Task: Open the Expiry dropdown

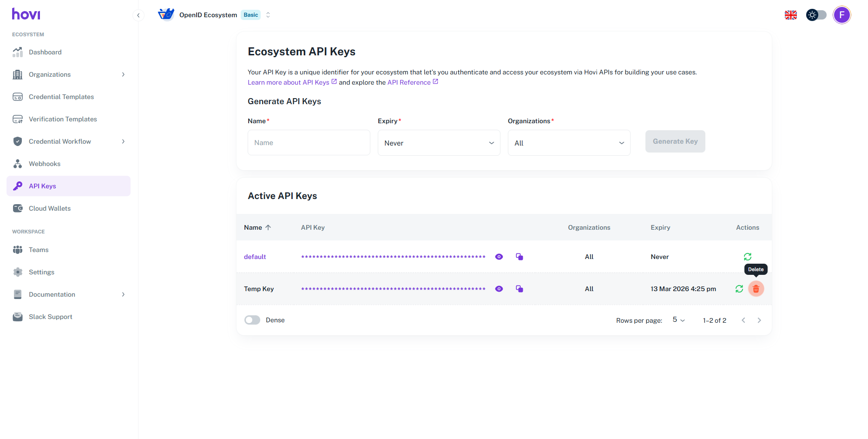Action: tap(439, 143)
